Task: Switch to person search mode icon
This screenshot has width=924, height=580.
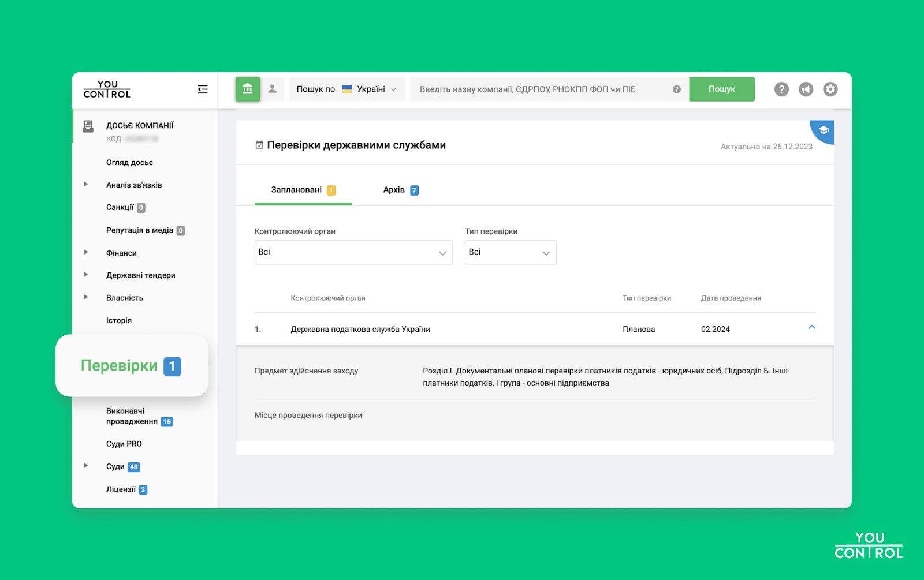Action: click(273, 89)
